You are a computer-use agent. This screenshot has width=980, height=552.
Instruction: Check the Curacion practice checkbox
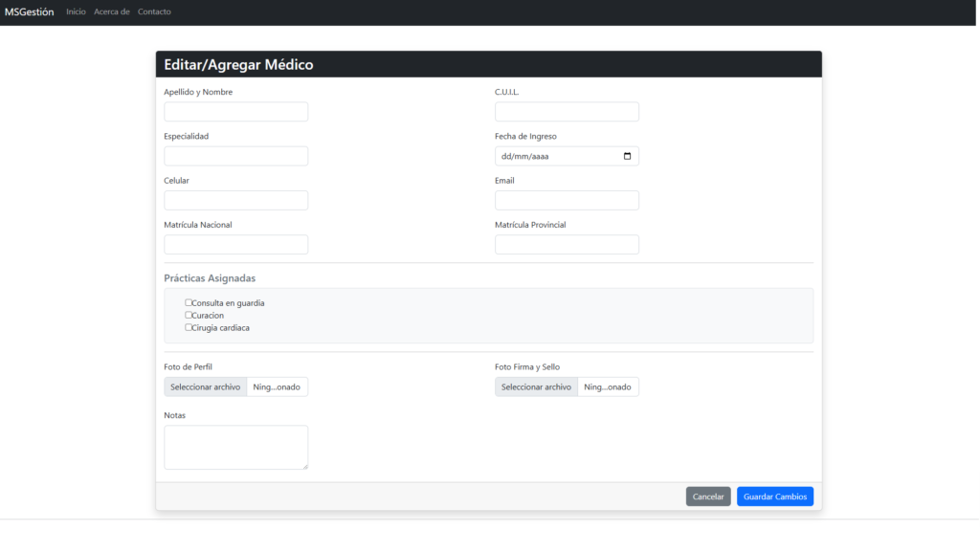[x=189, y=315]
